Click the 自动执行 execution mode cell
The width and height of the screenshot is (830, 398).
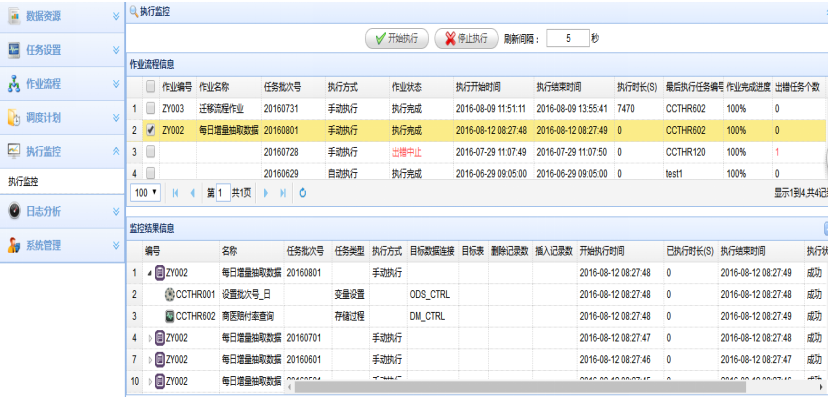click(x=342, y=173)
